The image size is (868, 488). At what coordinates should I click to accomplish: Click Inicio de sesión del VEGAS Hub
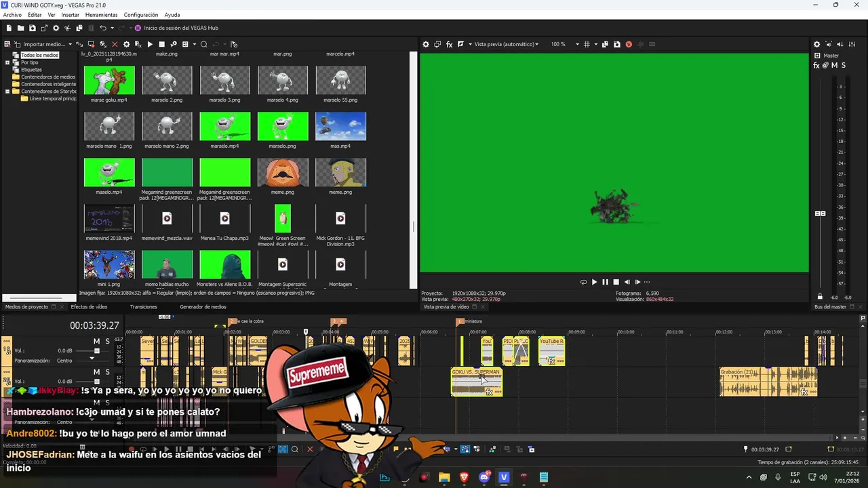point(181,28)
